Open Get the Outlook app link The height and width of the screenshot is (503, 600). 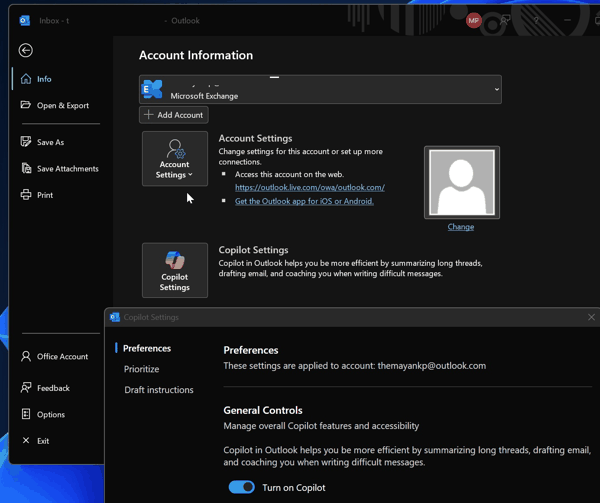(304, 201)
